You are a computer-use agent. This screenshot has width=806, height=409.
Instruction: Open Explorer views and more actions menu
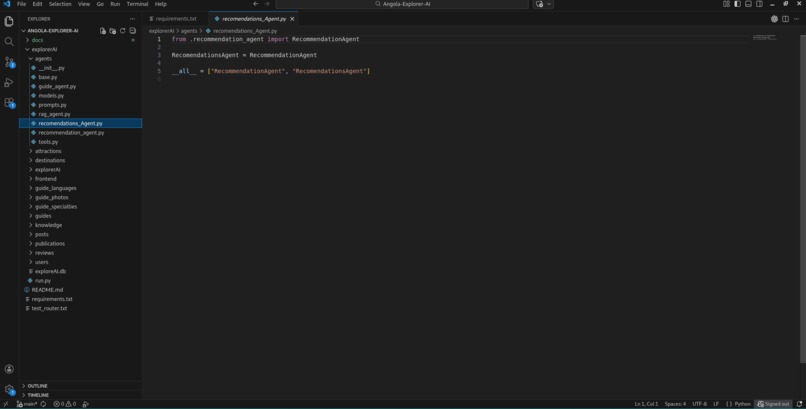click(x=133, y=19)
